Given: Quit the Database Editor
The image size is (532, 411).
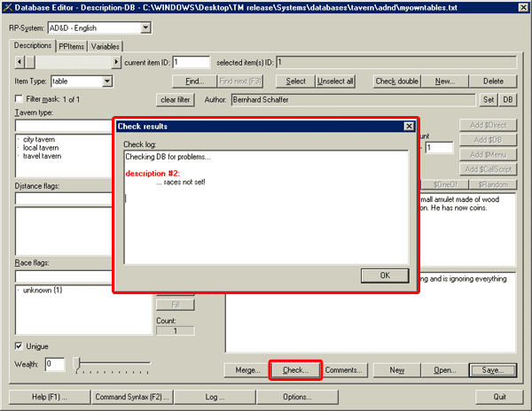Looking at the screenshot, I should coord(498,396).
